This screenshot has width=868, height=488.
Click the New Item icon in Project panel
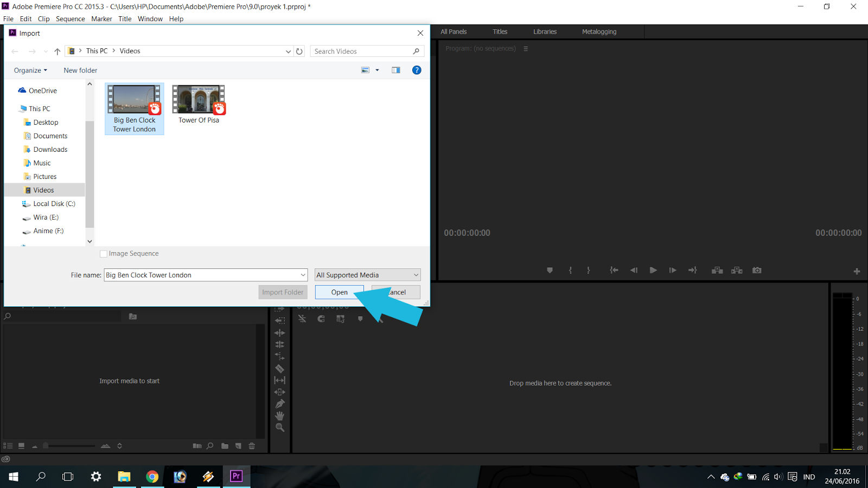tap(238, 446)
